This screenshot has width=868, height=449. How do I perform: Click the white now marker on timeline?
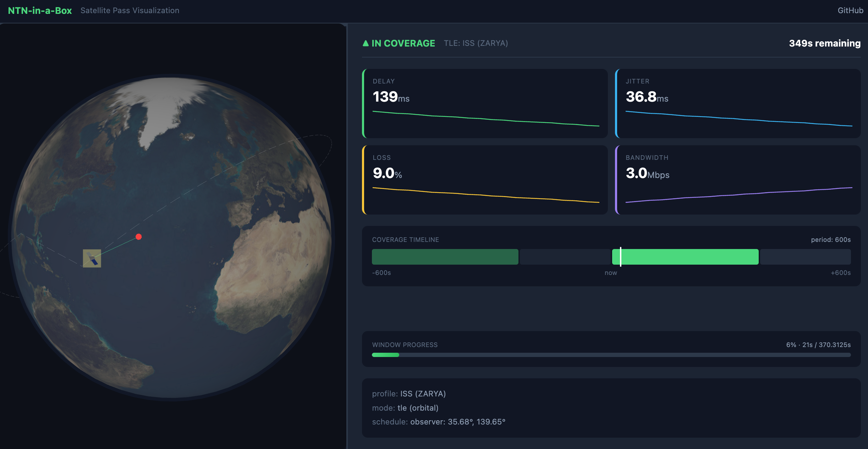pyautogui.click(x=621, y=257)
